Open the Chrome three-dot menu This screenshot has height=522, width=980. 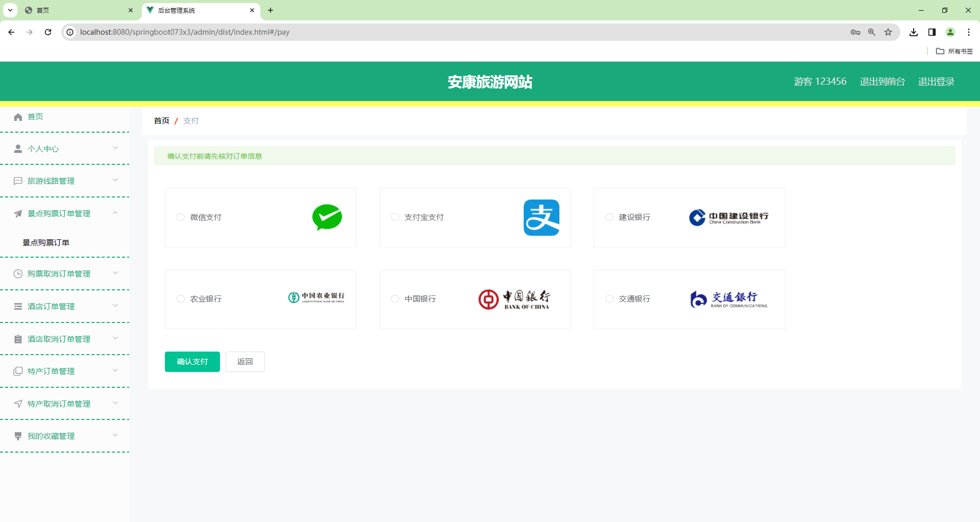coord(969,32)
